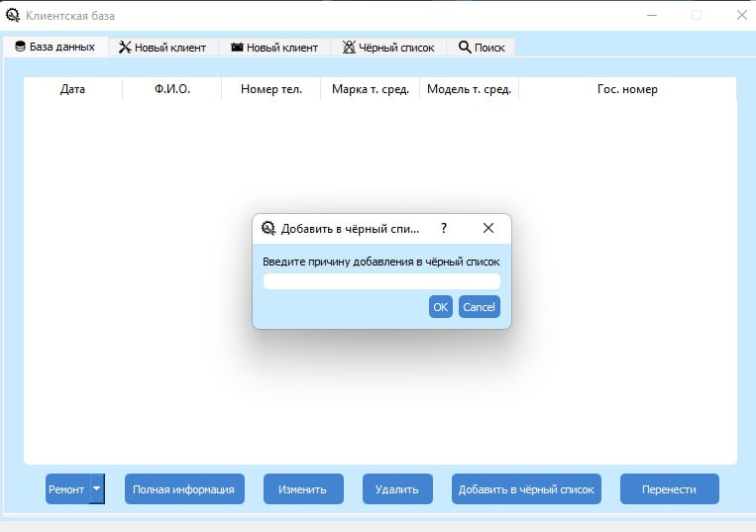Close the Клиентская база main window
756x532 pixels.
[x=741, y=15]
